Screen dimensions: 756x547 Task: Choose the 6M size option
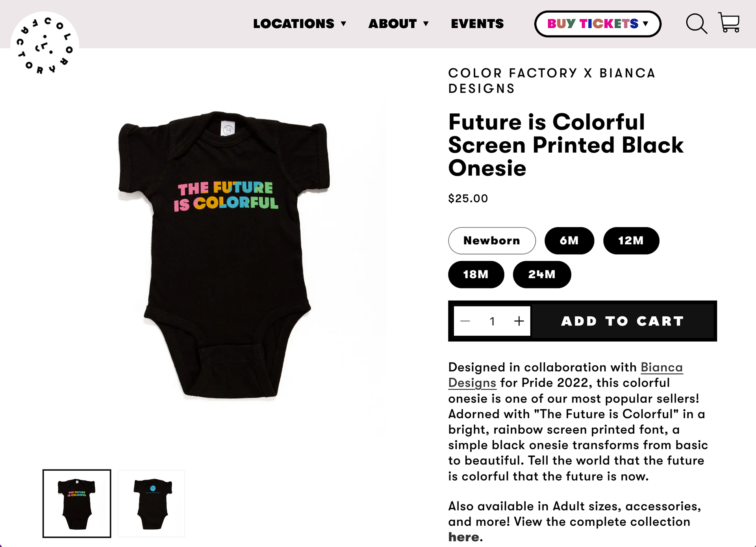coord(569,240)
